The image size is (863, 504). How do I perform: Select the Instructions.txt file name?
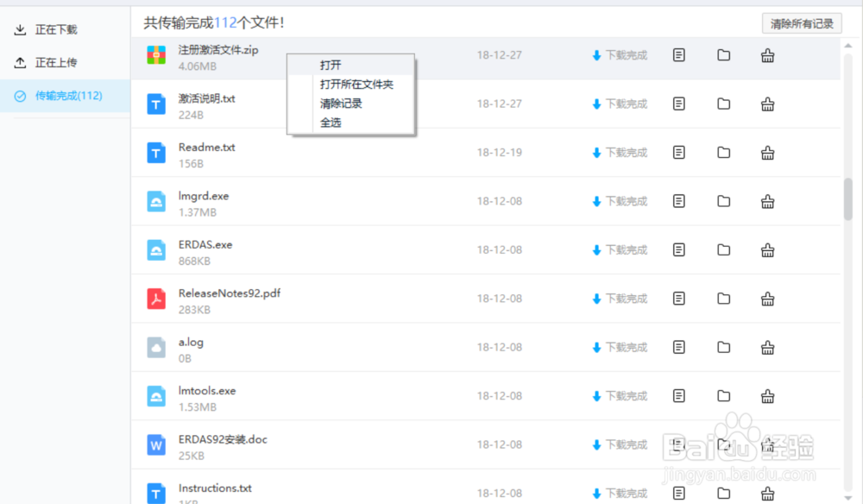215,488
